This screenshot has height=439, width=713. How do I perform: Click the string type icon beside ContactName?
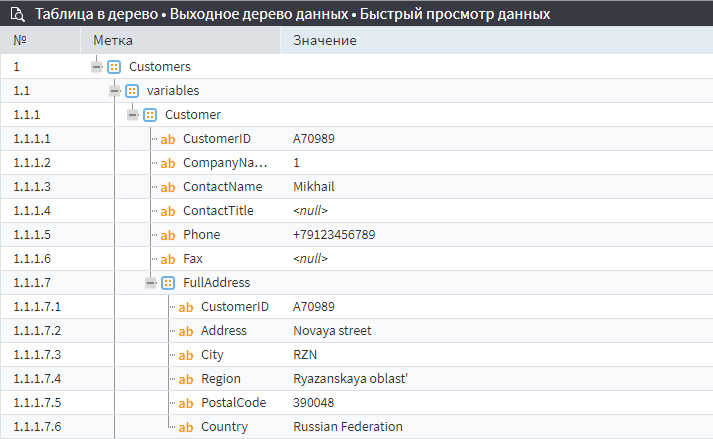click(x=168, y=187)
